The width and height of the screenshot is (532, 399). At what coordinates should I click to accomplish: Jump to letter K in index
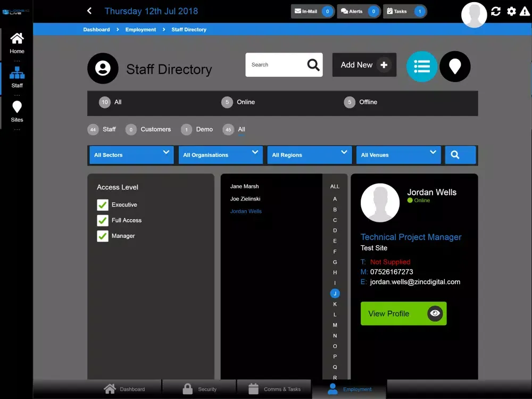tap(335, 304)
